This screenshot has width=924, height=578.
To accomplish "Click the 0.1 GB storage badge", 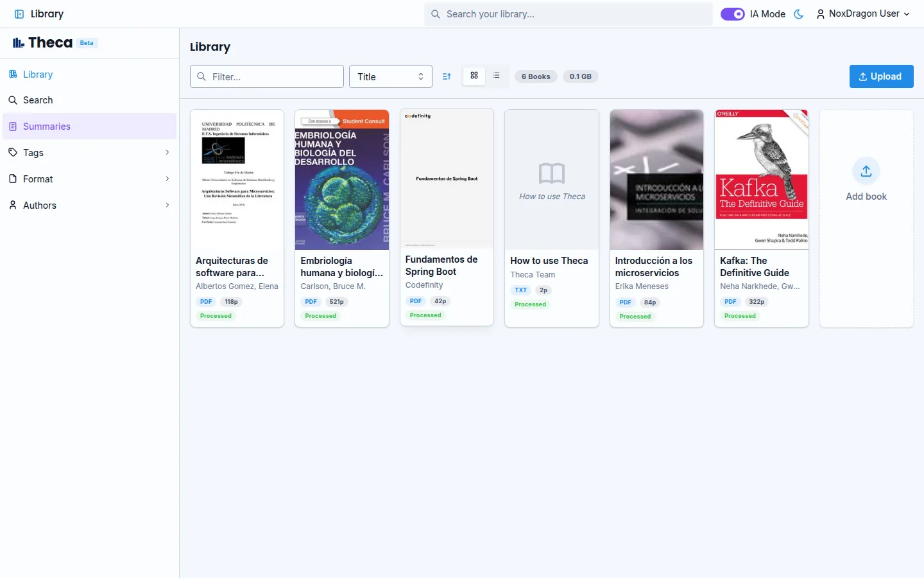I will [x=581, y=76].
